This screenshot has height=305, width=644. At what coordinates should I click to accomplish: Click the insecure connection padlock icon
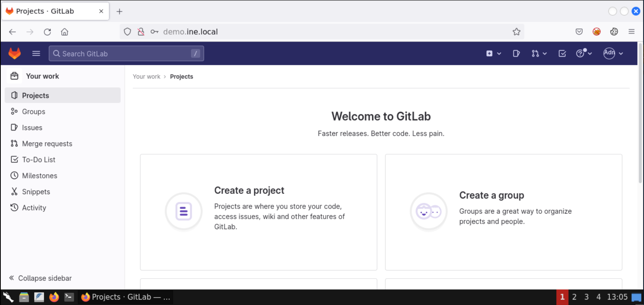141,32
